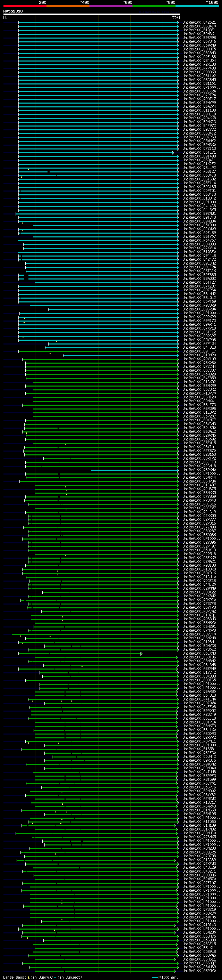Select label UniRef100_Q9ZPS3
Viewport: 222px width, 980px height.
199,137
